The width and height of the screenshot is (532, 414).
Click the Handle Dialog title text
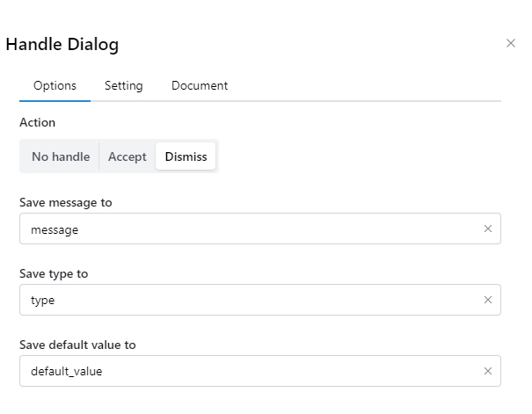coord(62,44)
